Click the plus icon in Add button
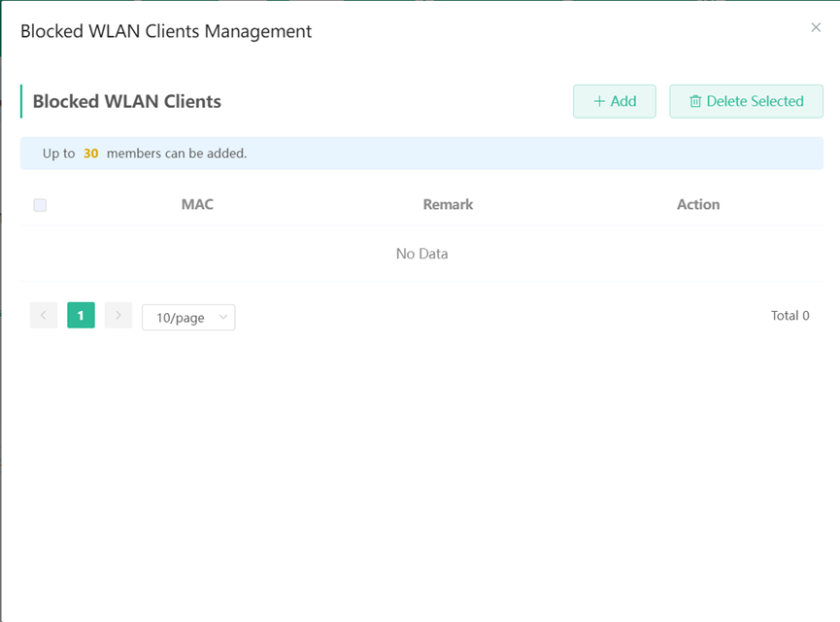Image resolution: width=840 pixels, height=622 pixels. [599, 101]
